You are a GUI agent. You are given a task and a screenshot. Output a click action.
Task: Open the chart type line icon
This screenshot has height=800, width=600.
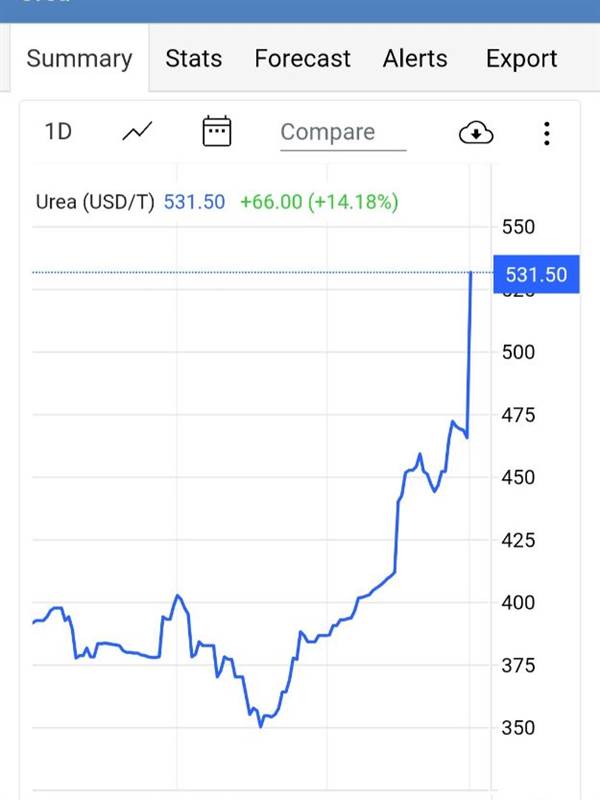click(x=137, y=132)
